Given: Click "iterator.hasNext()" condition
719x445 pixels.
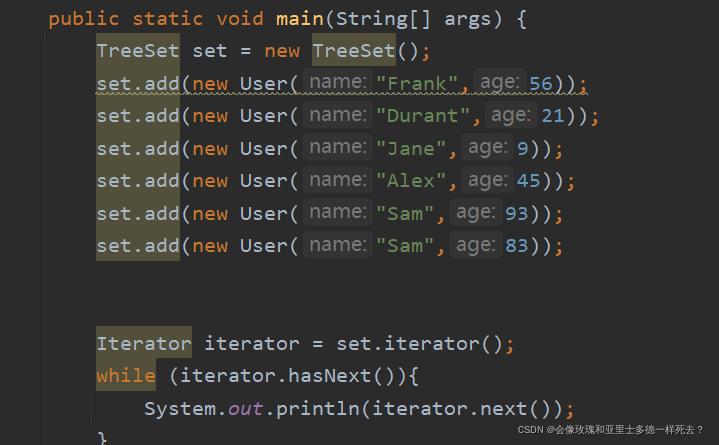Looking at the screenshot, I should (x=288, y=376).
